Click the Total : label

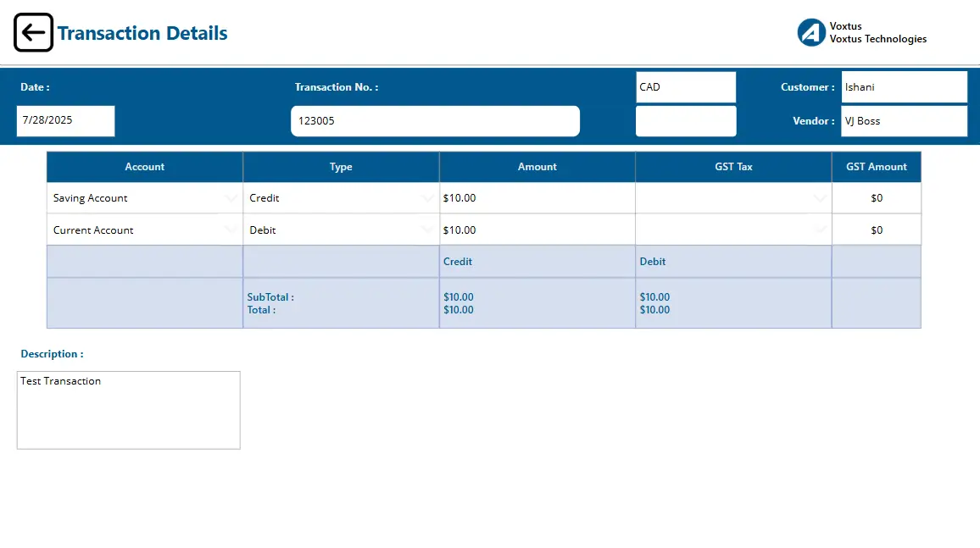pyautogui.click(x=260, y=310)
